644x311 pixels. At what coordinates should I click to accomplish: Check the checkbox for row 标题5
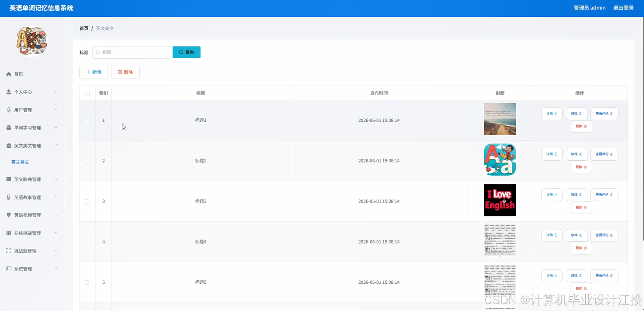[87, 282]
